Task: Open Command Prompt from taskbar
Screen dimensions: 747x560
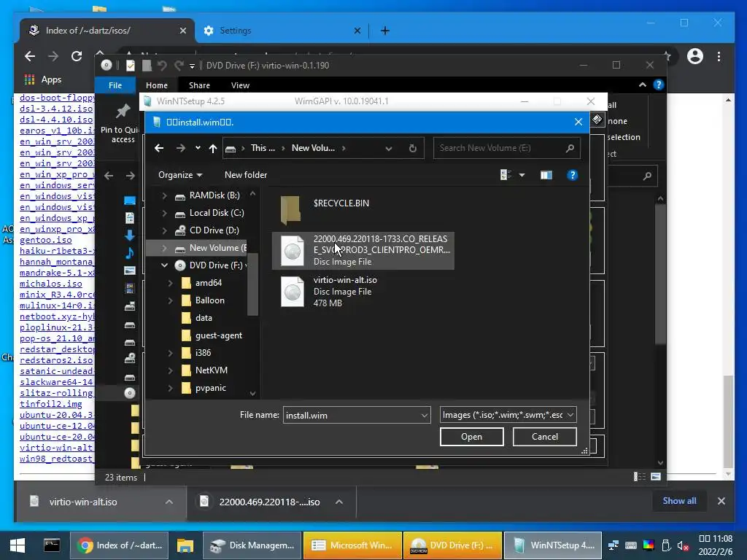Action: click(52, 545)
